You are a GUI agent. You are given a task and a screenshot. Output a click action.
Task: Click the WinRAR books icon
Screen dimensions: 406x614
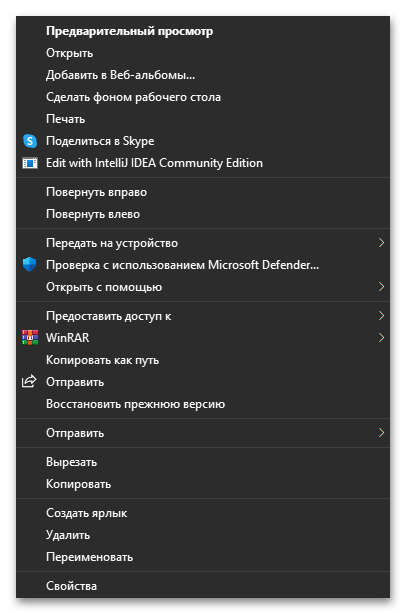(x=30, y=338)
